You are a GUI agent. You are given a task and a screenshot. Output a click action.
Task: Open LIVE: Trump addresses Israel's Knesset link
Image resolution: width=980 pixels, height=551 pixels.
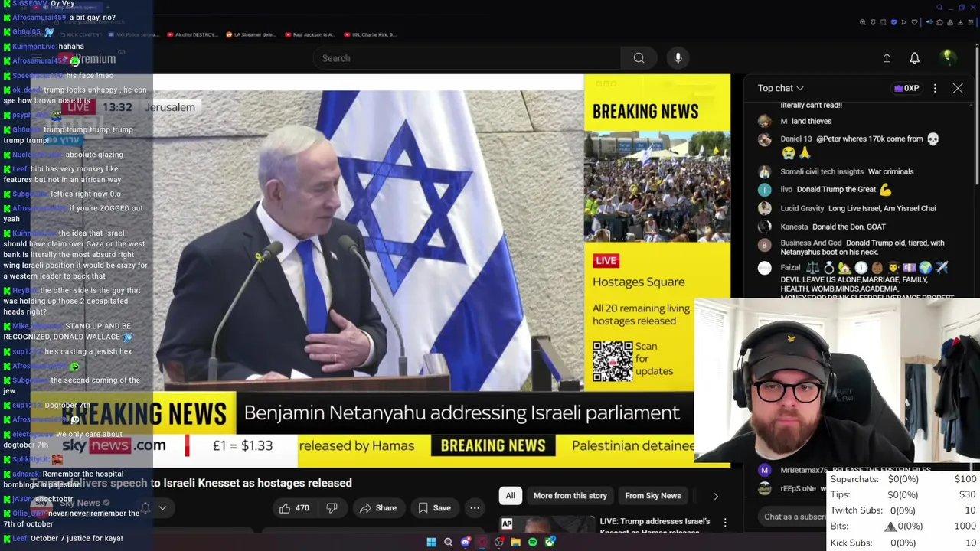655,524
